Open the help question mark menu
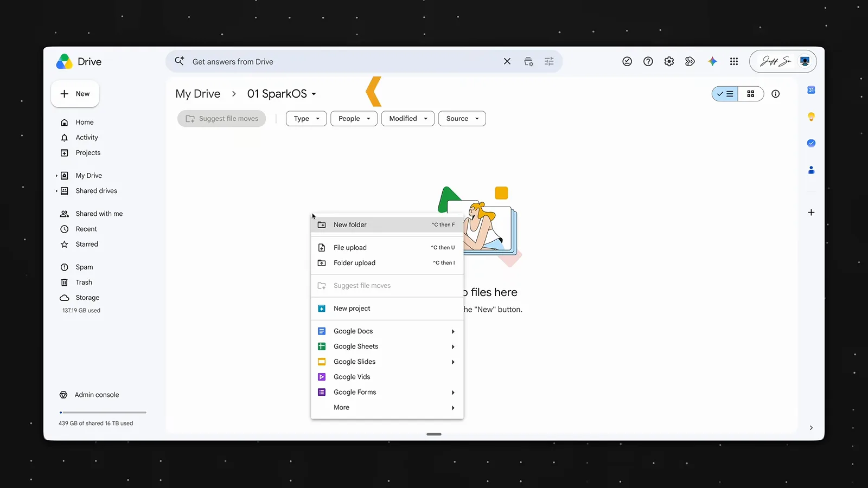Image resolution: width=868 pixels, height=488 pixels. 648,62
